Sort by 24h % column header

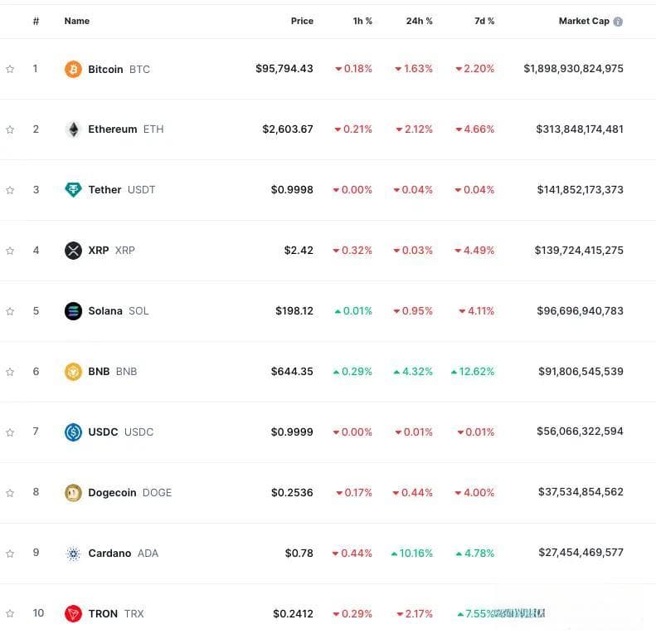[x=419, y=21]
